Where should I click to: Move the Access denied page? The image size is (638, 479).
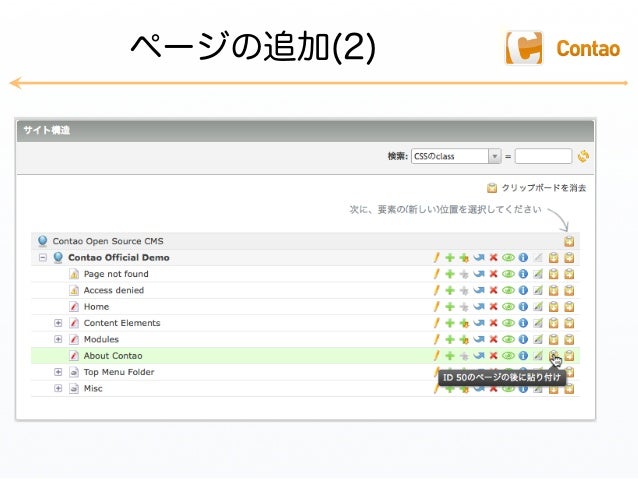[479, 290]
